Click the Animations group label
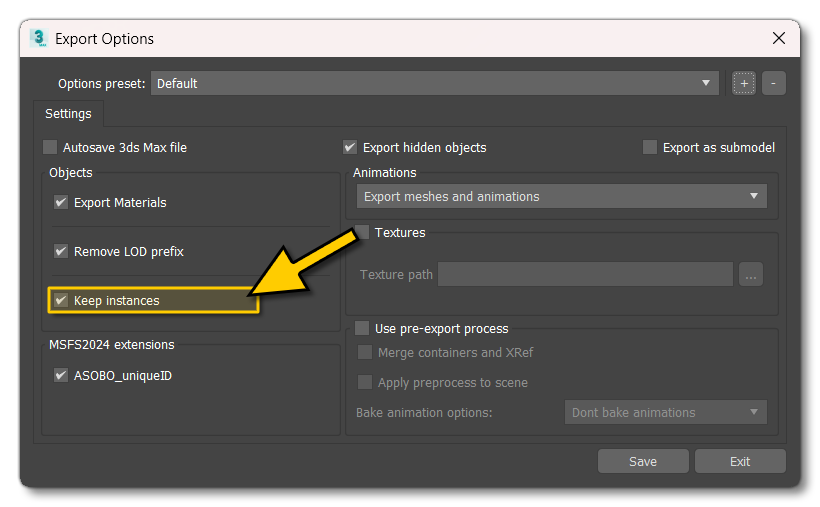This screenshot has width=820, height=507. (384, 173)
